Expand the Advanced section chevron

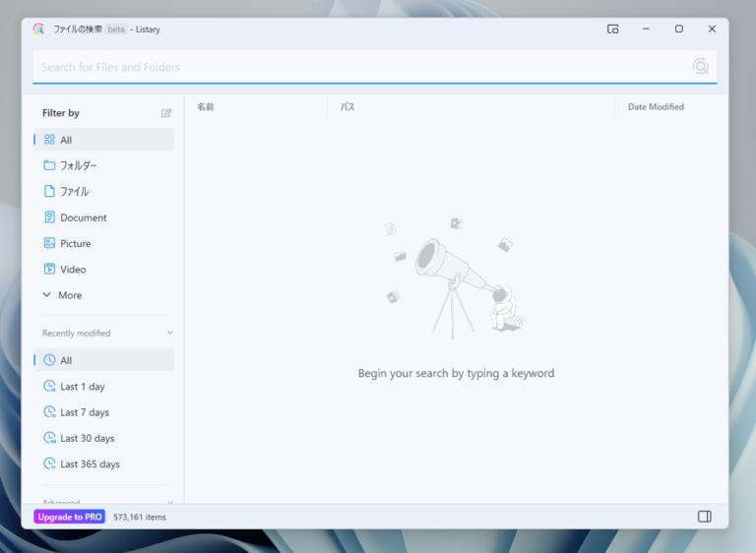(x=169, y=502)
